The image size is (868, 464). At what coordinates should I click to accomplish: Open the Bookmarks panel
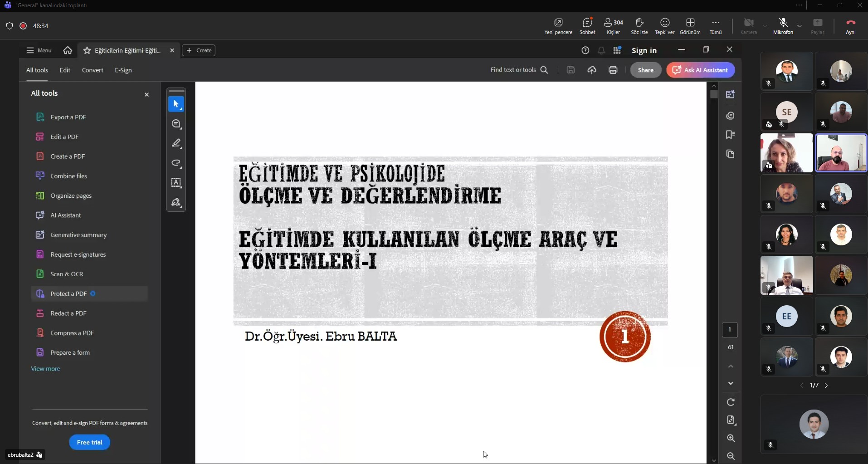[x=731, y=135]
